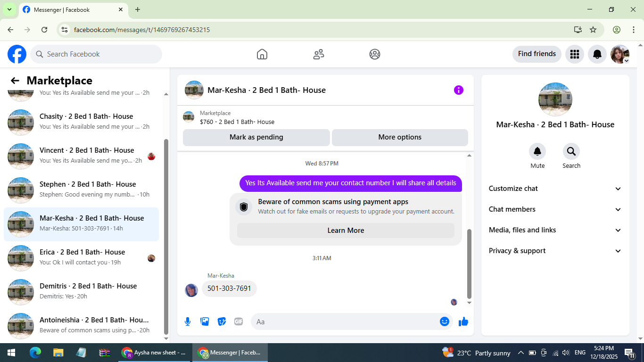Screen dimensions: 644x362
Task: Click the house thumbnail in the right panel
Action: [555, 99]
